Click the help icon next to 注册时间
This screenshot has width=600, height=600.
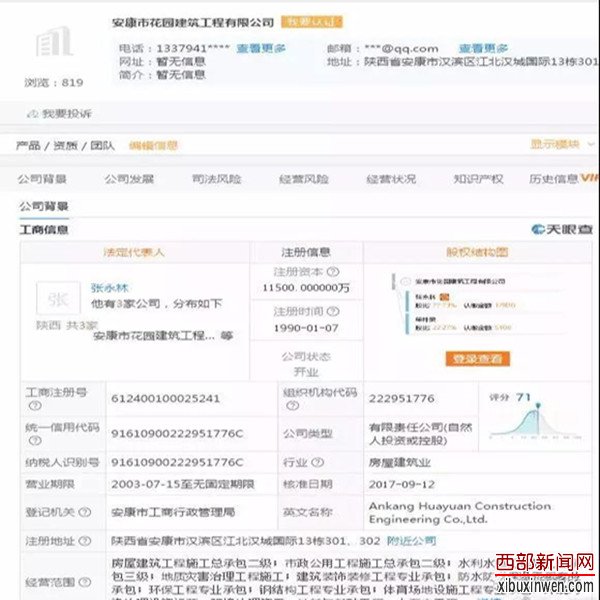click(333, 311)
